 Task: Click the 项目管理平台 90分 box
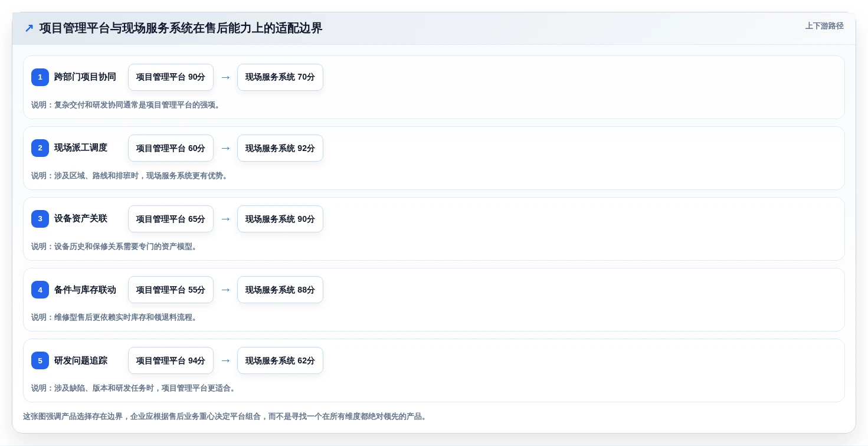(171, 77)
